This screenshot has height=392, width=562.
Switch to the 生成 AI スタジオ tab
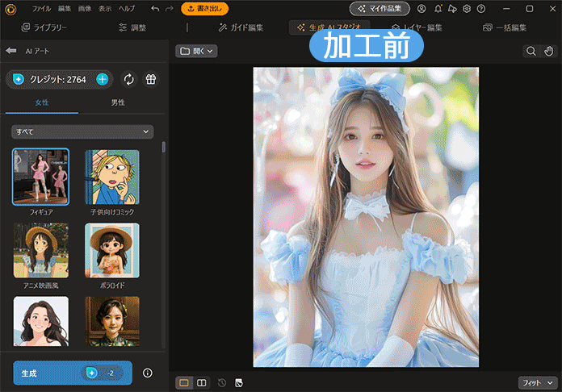pyautogui.click(x=329, y=27)
